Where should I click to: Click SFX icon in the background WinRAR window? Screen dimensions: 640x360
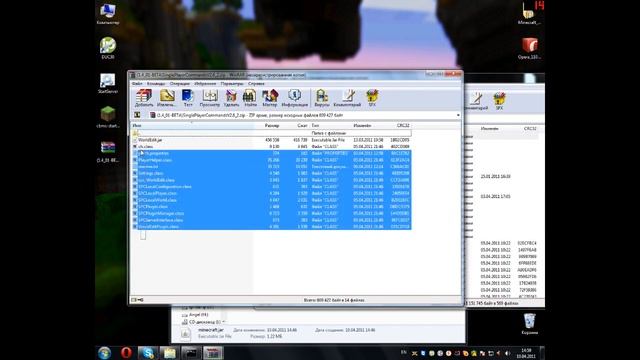point(499,101)
